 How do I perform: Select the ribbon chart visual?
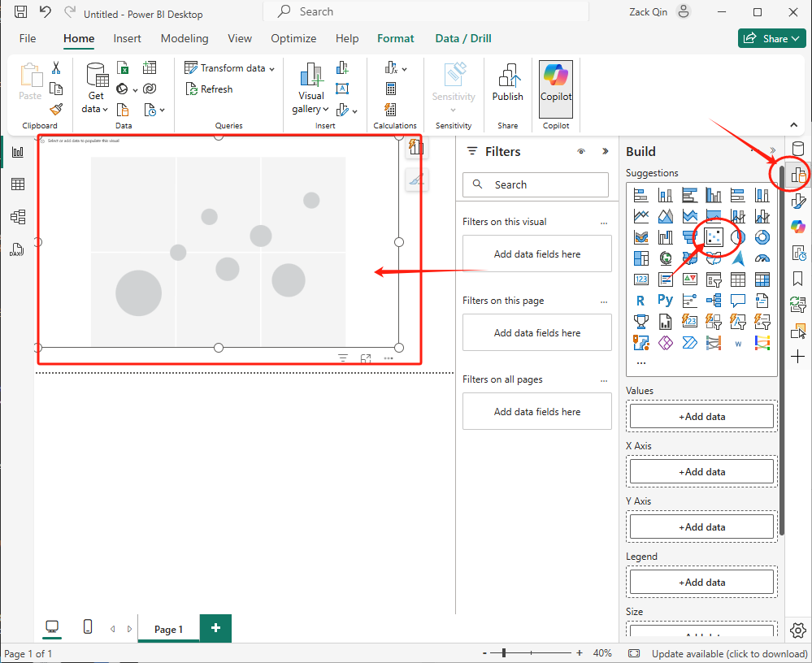641,237
